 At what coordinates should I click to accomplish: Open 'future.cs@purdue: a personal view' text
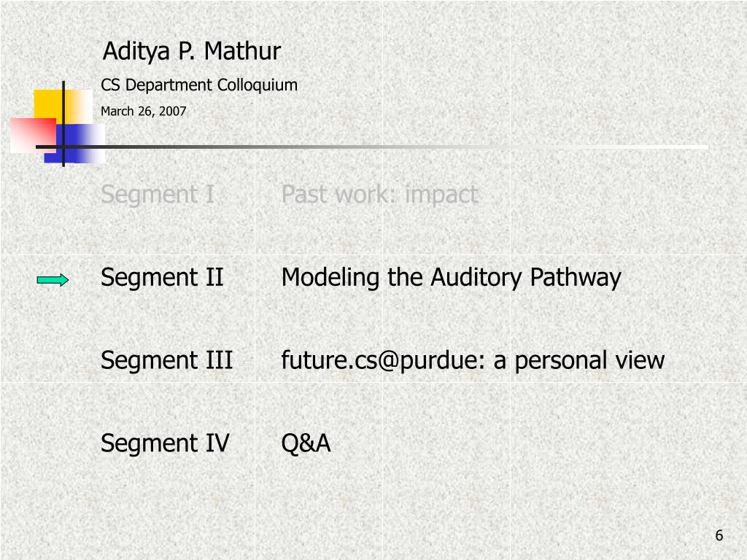(x=473, y=360)
